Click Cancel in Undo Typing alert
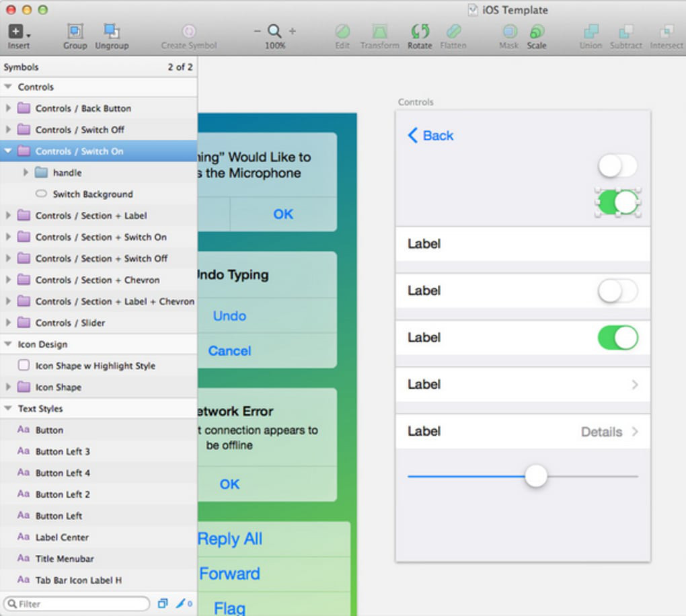This screenshot has width=686, height=616. point(230,351)
